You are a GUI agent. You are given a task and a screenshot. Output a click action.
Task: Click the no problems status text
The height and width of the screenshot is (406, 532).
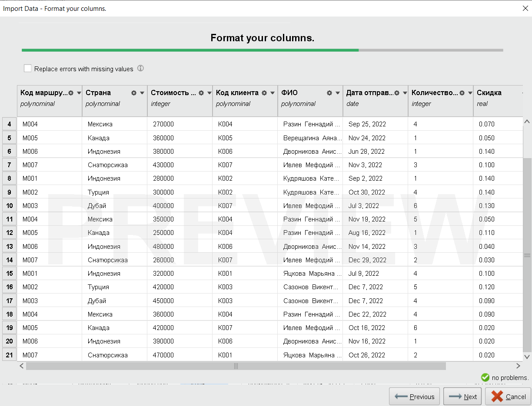point(510,378)
